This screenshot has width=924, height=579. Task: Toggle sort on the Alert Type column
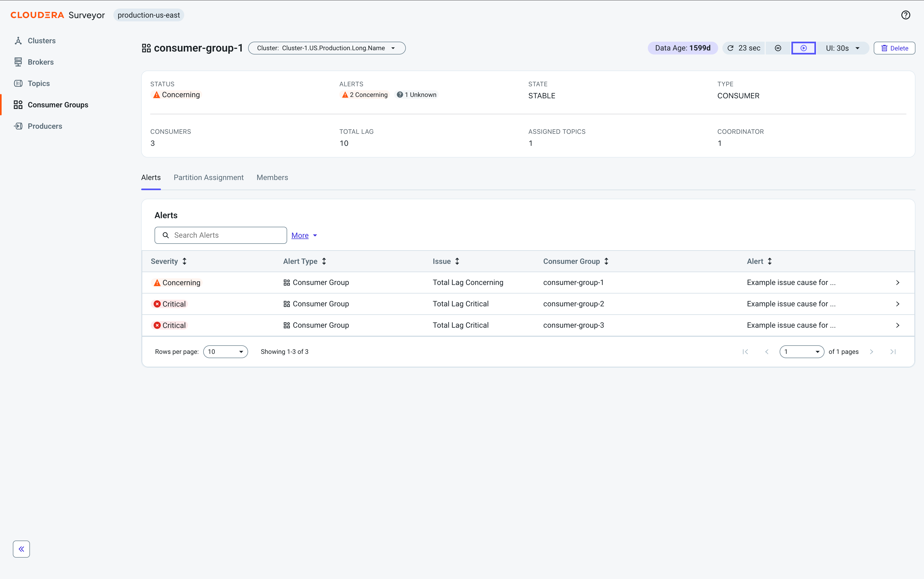(305, 261)
